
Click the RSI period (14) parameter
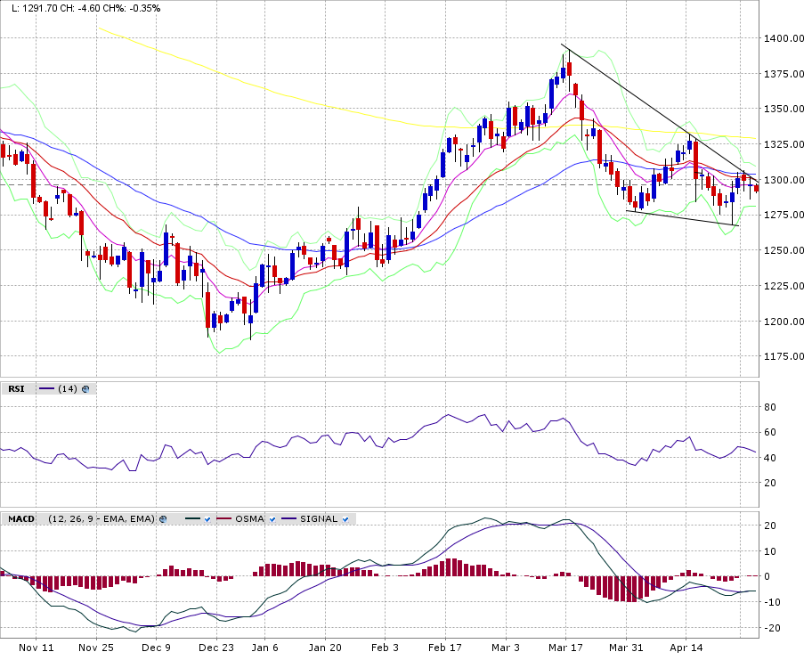tap(68, 388)
